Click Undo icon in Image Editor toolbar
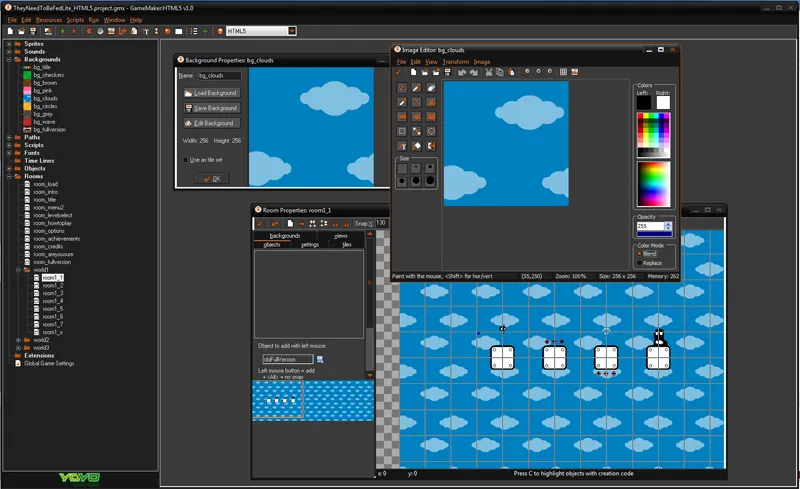This screenshot has height=489, width=800. [462, 72]
